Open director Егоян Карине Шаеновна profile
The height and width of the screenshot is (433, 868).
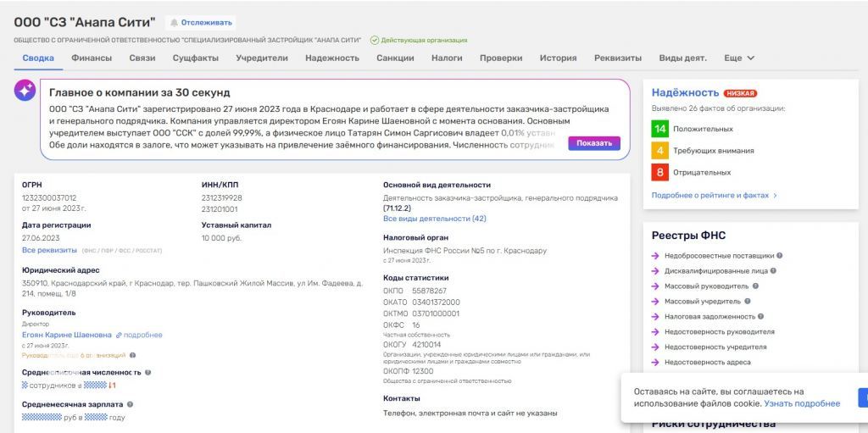click(66, 335)
